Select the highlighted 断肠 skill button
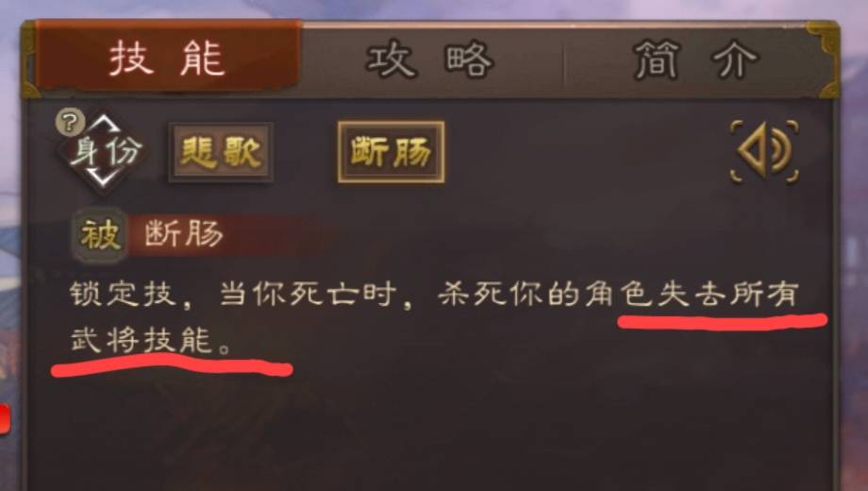The width and height of the screenshot is (868, 491). [391, 152]
